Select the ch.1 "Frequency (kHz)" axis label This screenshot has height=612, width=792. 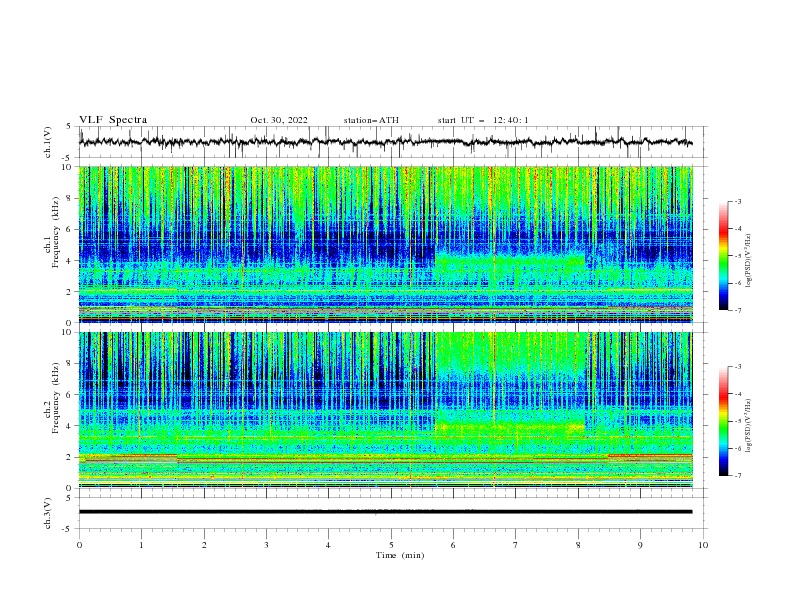[x=57, y=232]
